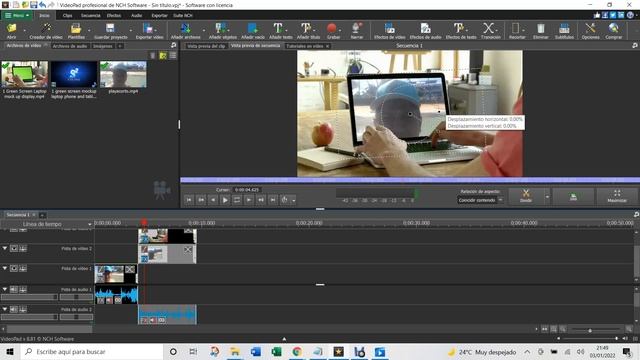Switch to the Secuencia ribbon tab
Viewport: 640px width, 360px height.
91,16
